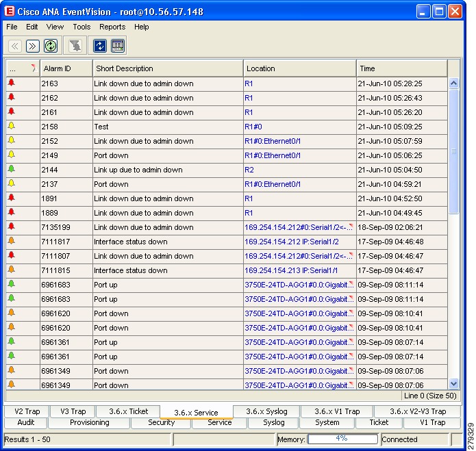
Task: Open R1#0 location link for Test alarm
Action: coord(253,127)
